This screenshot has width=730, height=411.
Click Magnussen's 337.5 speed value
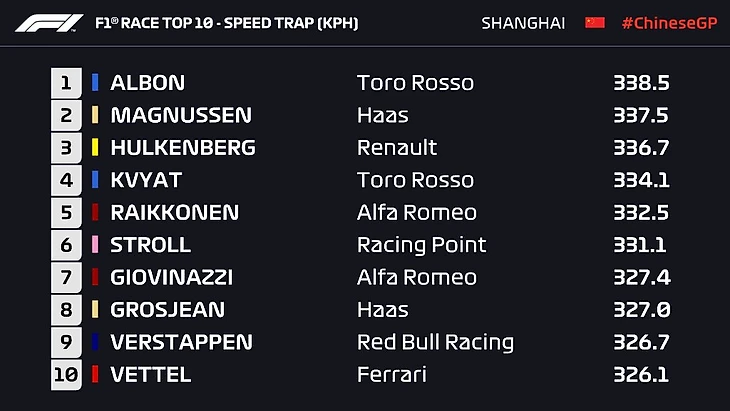641,115
